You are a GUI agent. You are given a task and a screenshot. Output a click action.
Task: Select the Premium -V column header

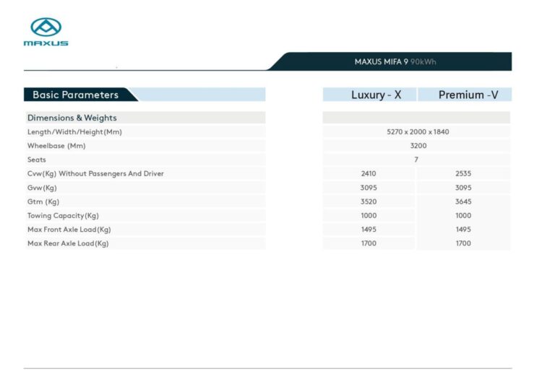[x=468, y=95]
